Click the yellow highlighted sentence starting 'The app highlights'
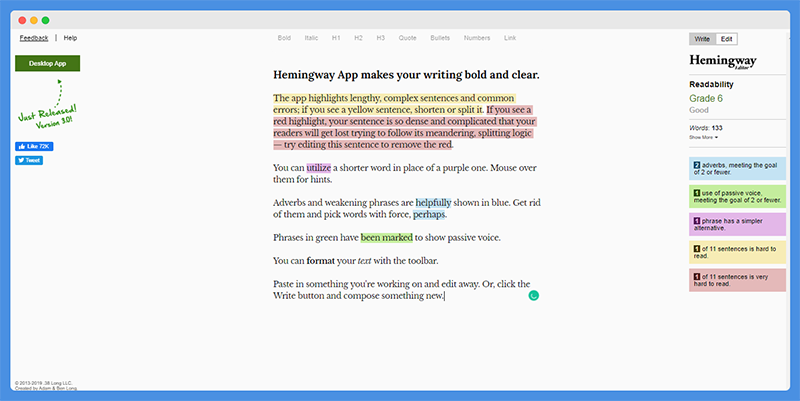The image size is (800, 401). [394, 104]
